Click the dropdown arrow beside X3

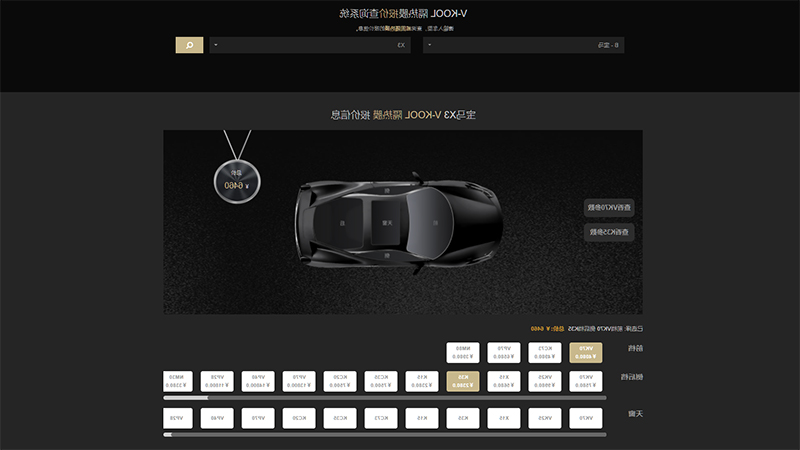[216, 45]
